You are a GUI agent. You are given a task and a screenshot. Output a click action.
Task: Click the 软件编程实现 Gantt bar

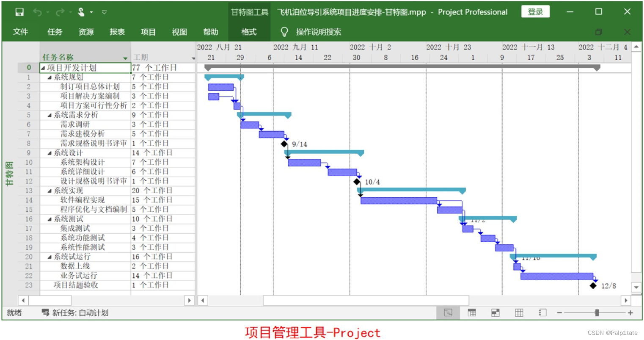tap(399, 201)
